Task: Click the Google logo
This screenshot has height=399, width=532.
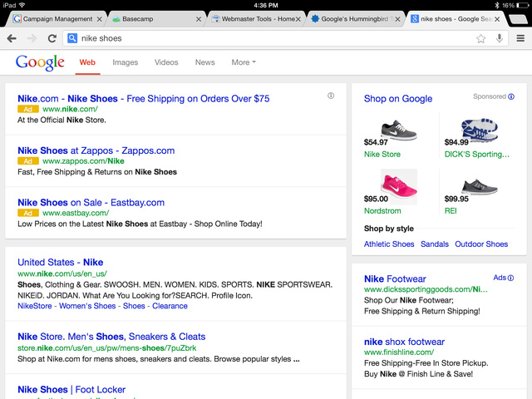Action: coord(40,62)
